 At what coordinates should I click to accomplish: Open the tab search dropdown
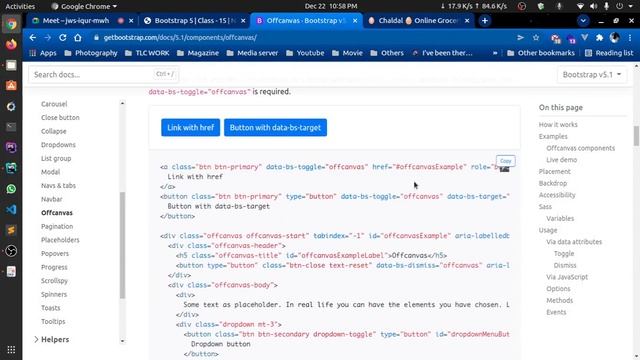pyautogui.click(x=583, y=20)
